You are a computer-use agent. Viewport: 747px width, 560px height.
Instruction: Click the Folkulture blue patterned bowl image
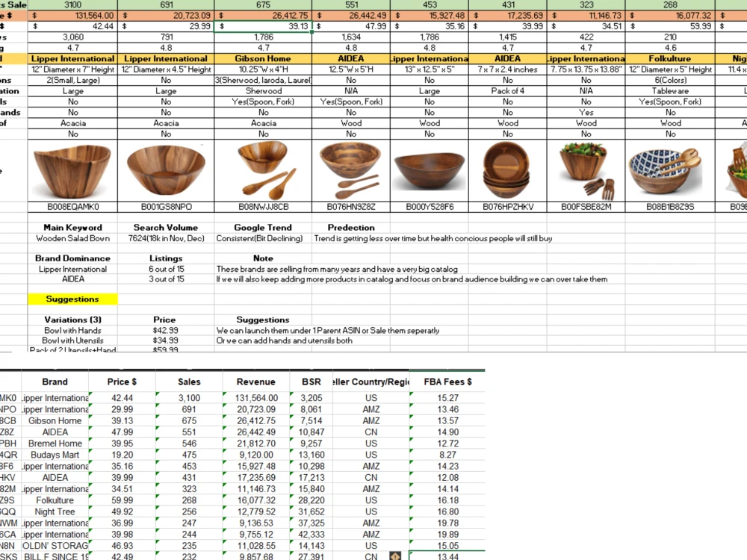665,170
